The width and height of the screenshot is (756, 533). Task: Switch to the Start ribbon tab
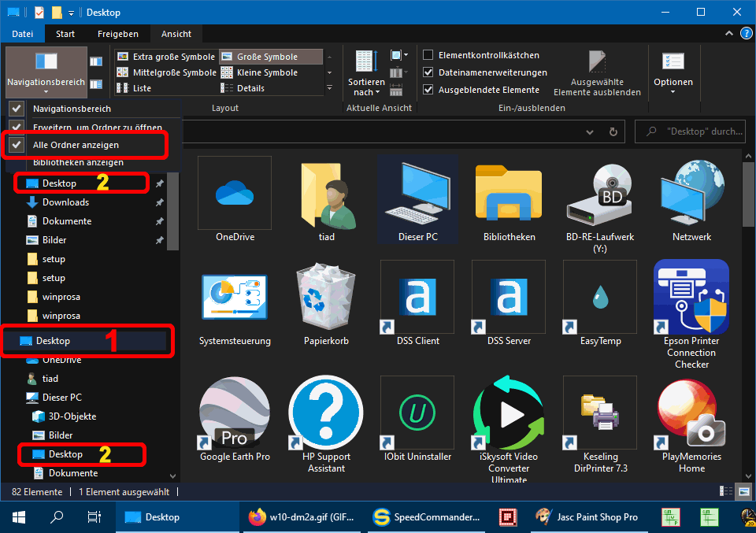(65, 34)
